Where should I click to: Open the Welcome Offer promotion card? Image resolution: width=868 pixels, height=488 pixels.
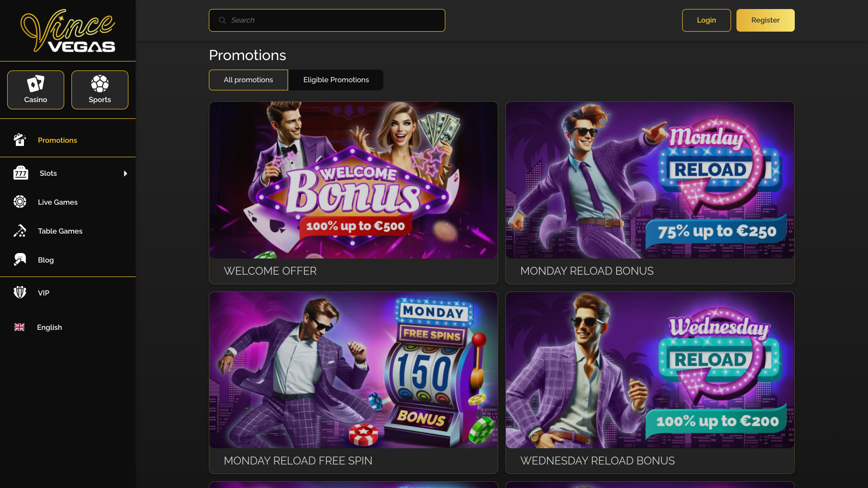tap(353, 192)
